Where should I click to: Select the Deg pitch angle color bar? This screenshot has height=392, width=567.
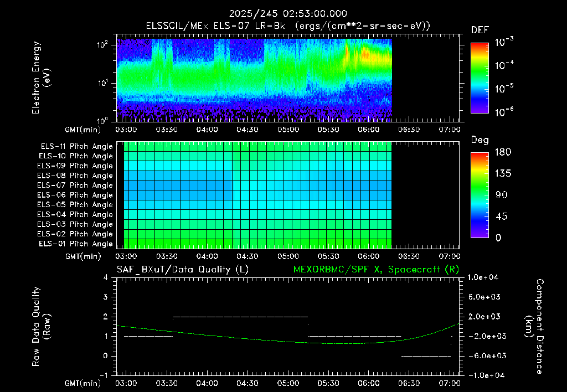click(480, 195)
